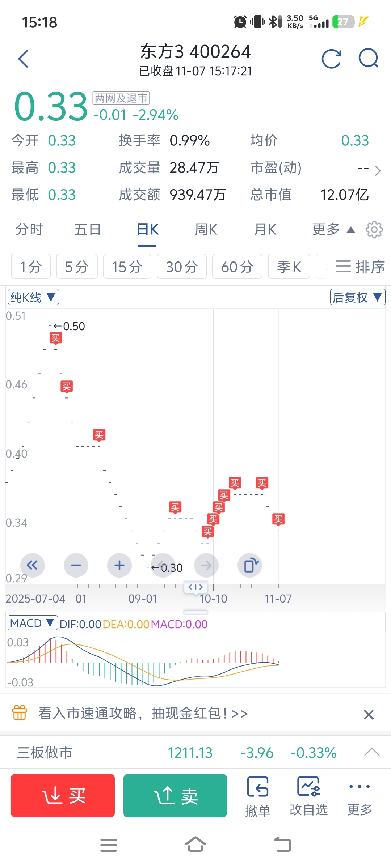Tap the red 买 buy button
The height and width of the screenshot is (868, 391).
point(63,796)
